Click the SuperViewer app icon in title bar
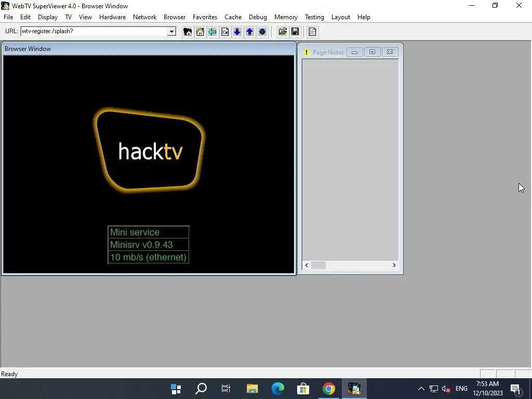The height and width of the screenshot is (399, 532). (5, 6)
